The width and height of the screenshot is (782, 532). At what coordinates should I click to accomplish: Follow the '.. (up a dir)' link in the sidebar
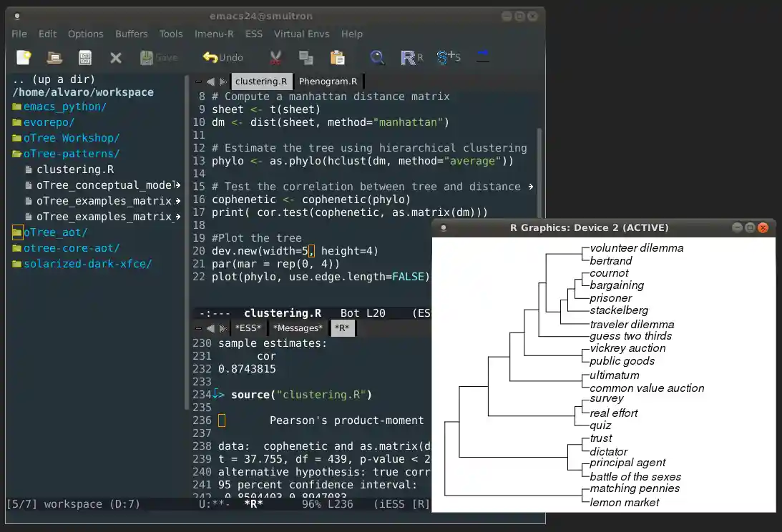click(x=56, y=79)
